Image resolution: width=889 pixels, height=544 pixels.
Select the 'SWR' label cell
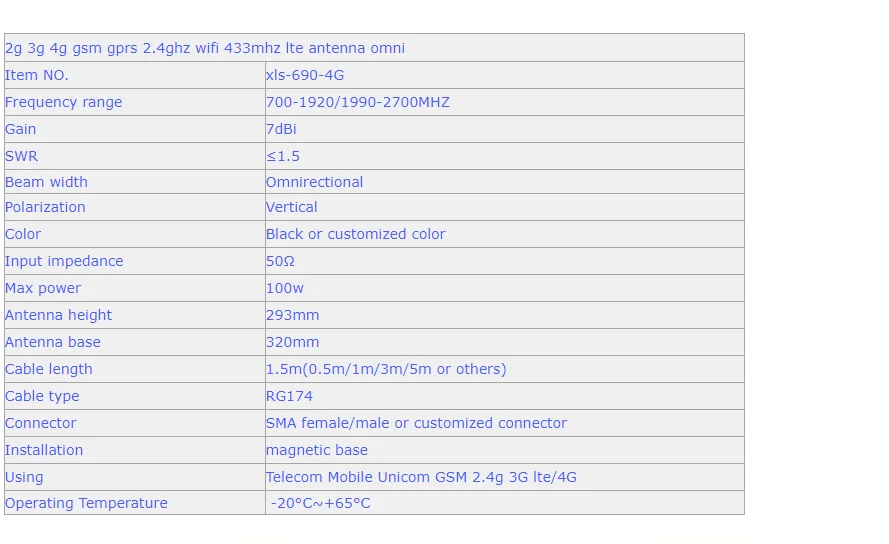135,156
